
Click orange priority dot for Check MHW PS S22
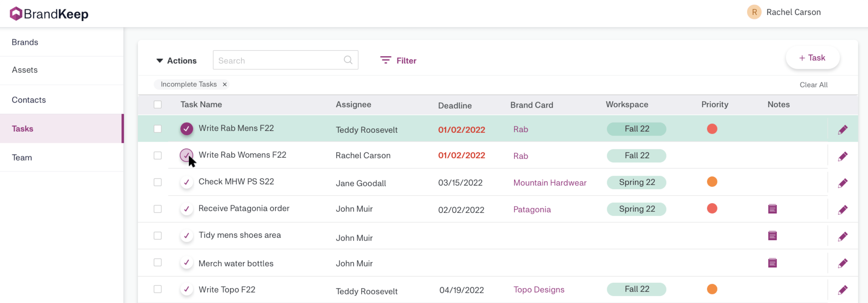[712, 182]
